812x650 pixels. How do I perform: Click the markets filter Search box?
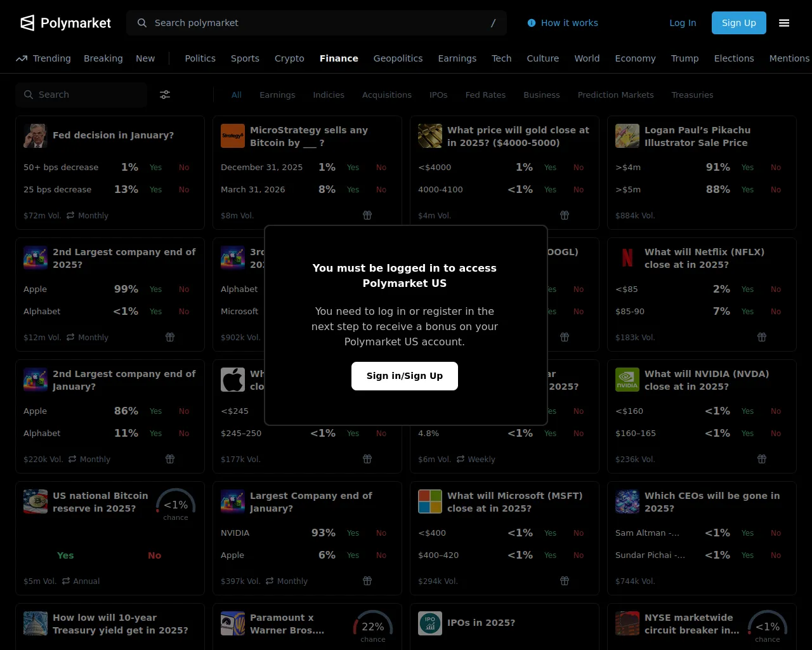81,95
